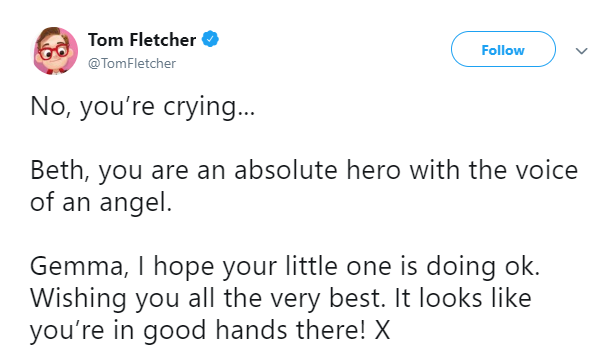Click the words "It looks like" in the tweet

[463, 298]
